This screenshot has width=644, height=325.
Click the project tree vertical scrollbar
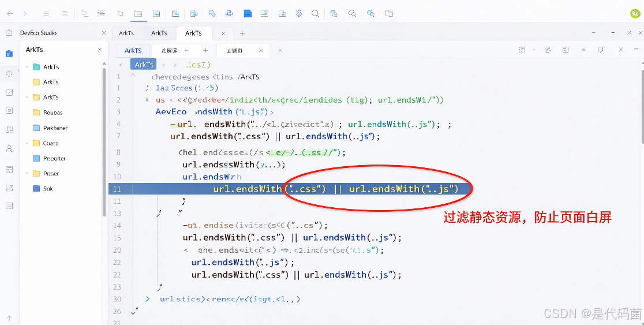[x=104, y=142]
